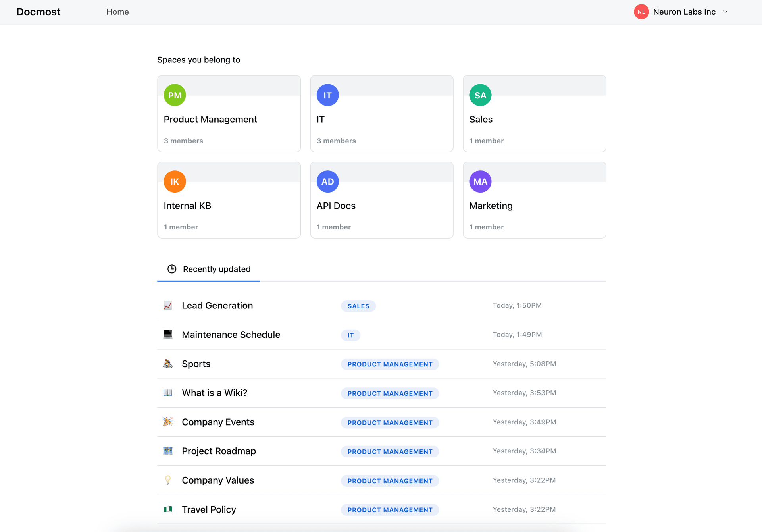Click the Product Management space icon
This screenshot has height=532, width=762.
175,95
